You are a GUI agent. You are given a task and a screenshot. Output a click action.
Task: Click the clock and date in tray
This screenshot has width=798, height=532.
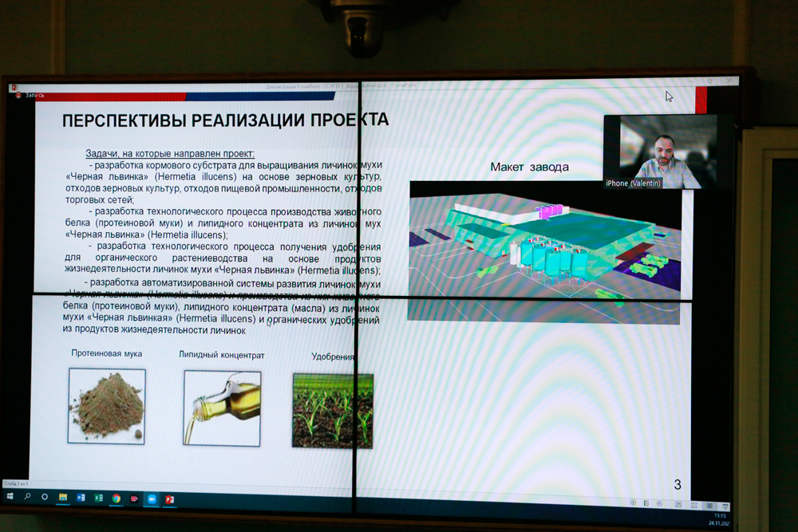tap(720, 519)
